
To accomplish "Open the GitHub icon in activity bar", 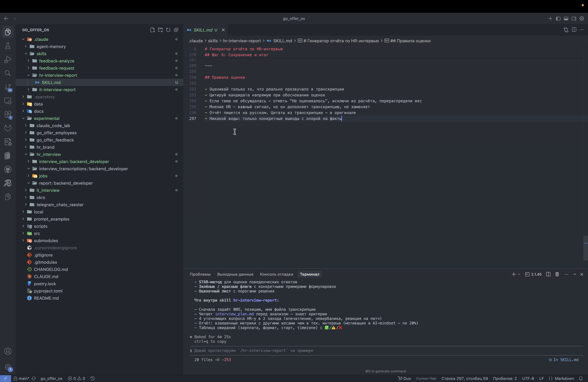I will 8,169.
